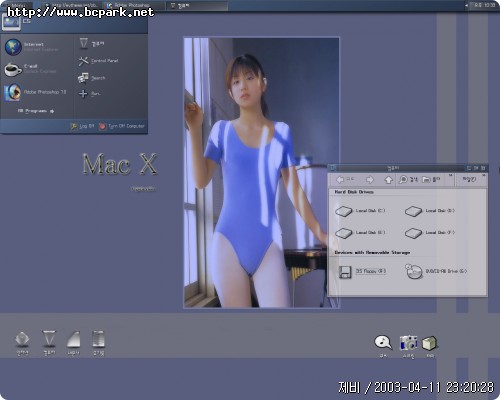Switch to Adobe Photoshop taskbar button
Screen dimensions: 500x400
(x=133, y=5)
